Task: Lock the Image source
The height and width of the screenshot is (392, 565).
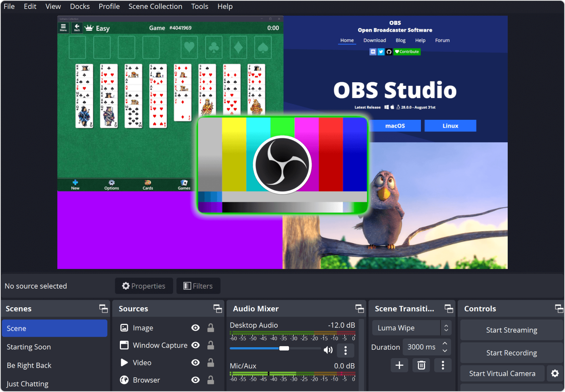Action: pos(211,328)
